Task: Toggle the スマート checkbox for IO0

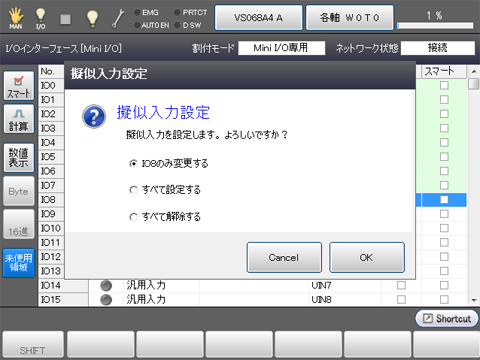Action: click(444, 85)
